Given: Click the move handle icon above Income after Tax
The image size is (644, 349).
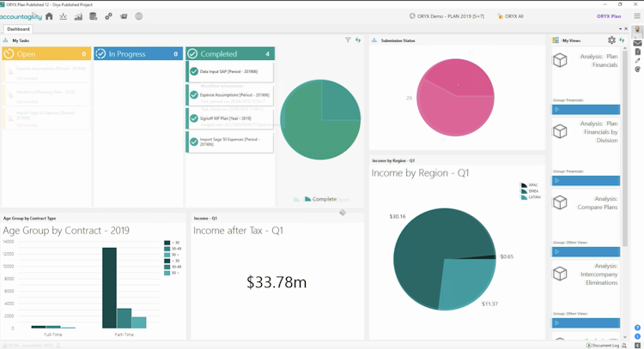Looking at the screenshot, I should 343,213.
